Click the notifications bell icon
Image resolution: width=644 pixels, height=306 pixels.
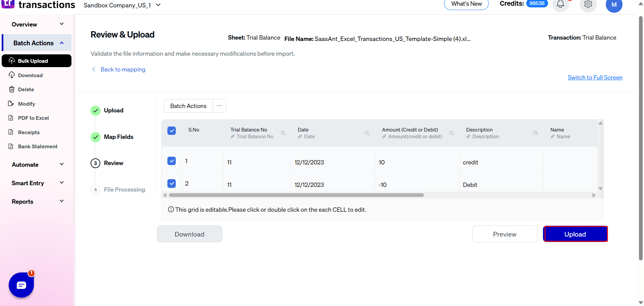(560, 4)
